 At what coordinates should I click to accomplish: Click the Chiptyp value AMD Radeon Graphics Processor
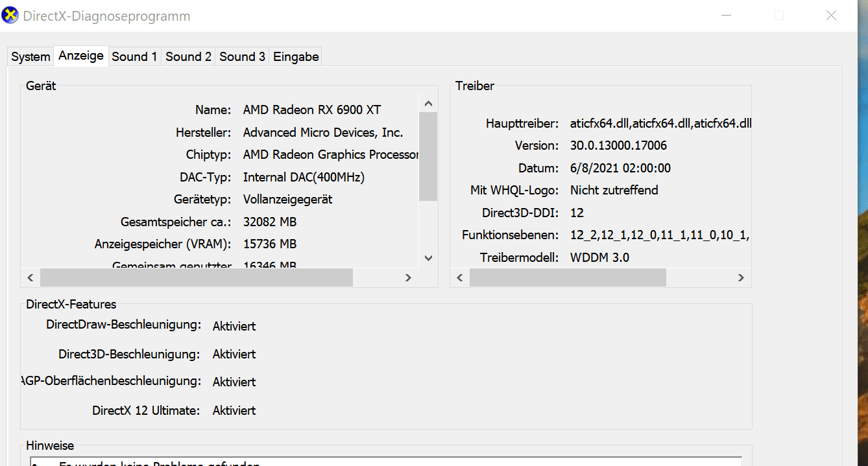(331, 154)
